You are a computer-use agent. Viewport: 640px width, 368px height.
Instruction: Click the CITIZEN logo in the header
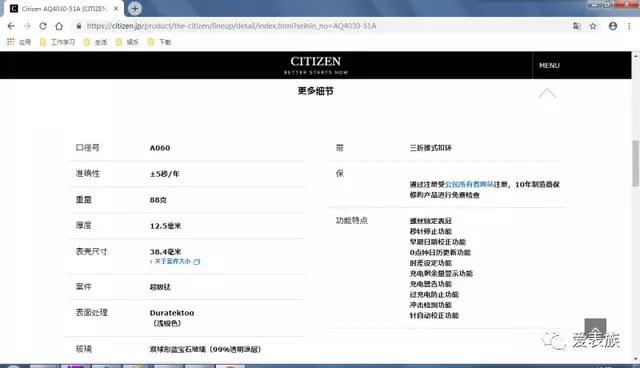tap(316, 65)
